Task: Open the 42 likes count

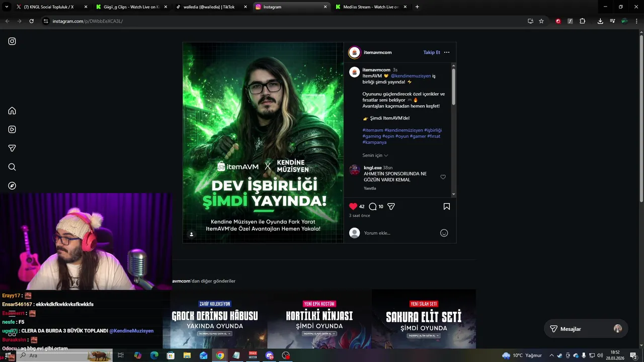Action: click(362, 207)
